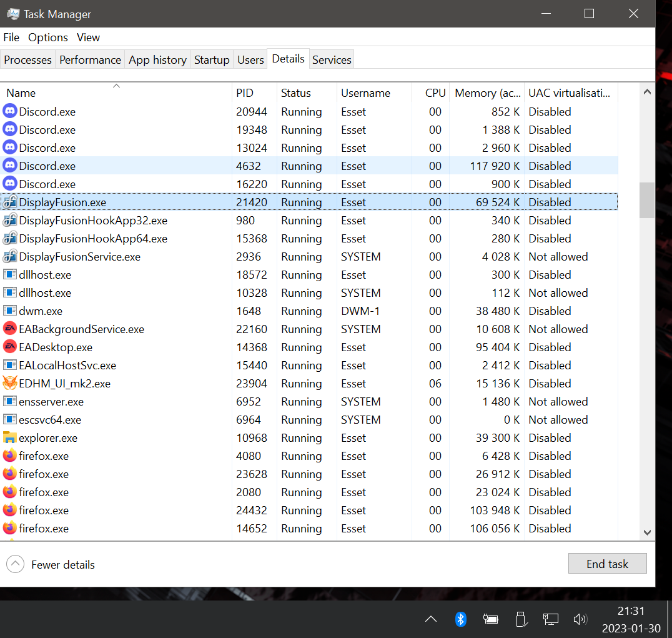672x638 pixels.
Task: Switch to the Startup tab
Action: [212, 60]
